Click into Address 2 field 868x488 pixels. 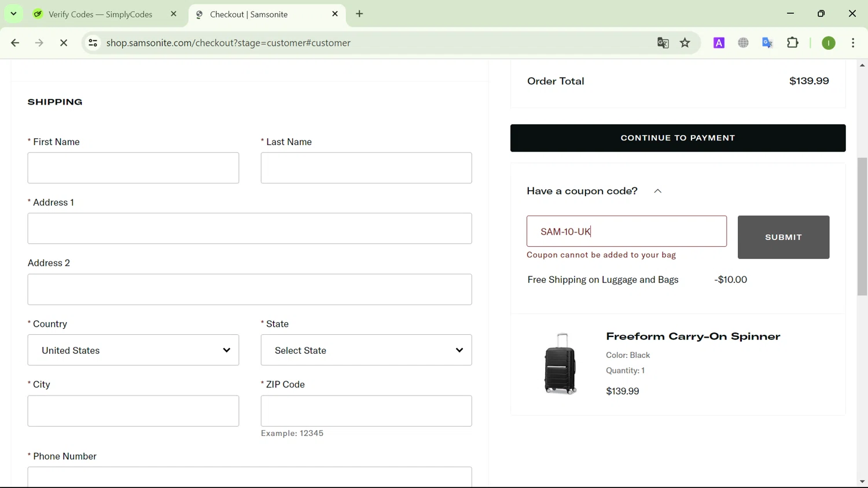point(250,289)
